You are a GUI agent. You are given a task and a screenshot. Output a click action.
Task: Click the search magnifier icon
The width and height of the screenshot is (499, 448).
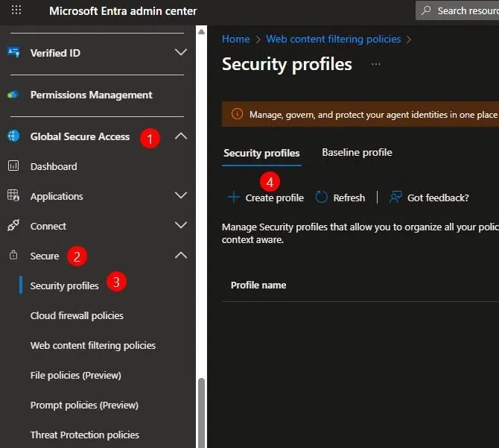pos(426,10)
